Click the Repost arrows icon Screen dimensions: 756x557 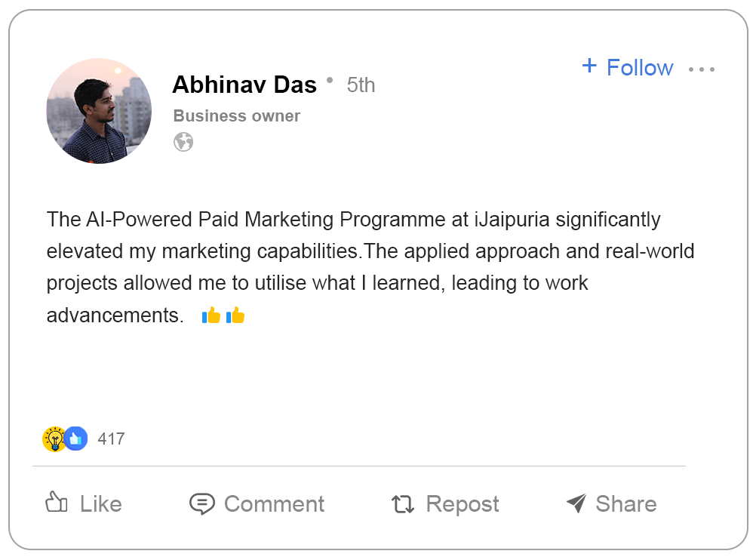click(x=403, y=504)
